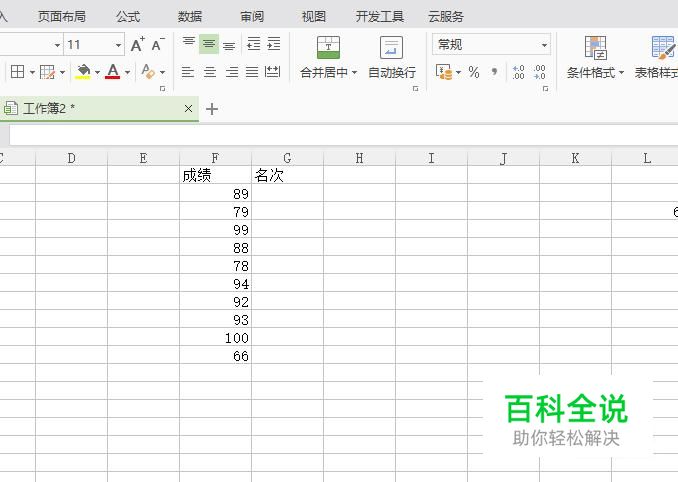Switch to the 视图 tab
This screenshot has height=482, width=678.
[314, 16]
